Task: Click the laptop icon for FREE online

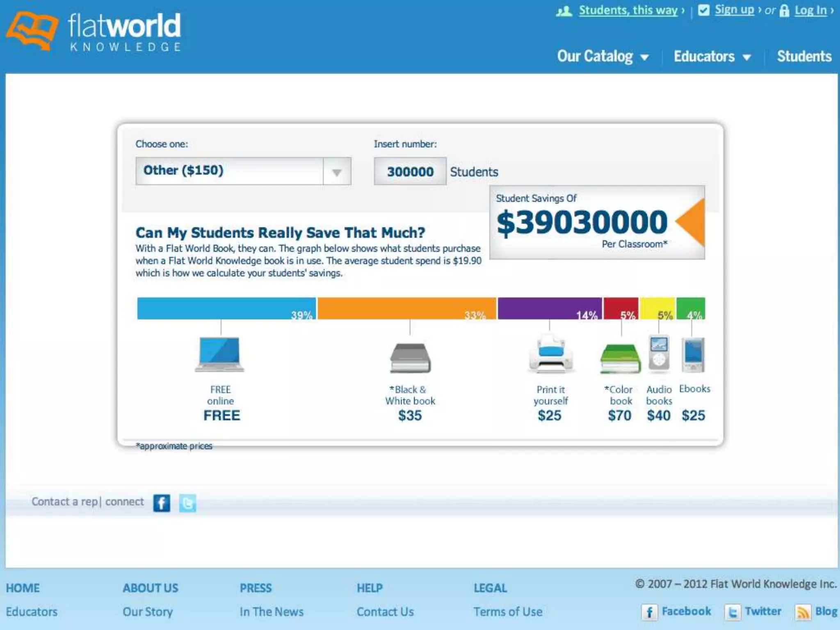Action: 220,354
